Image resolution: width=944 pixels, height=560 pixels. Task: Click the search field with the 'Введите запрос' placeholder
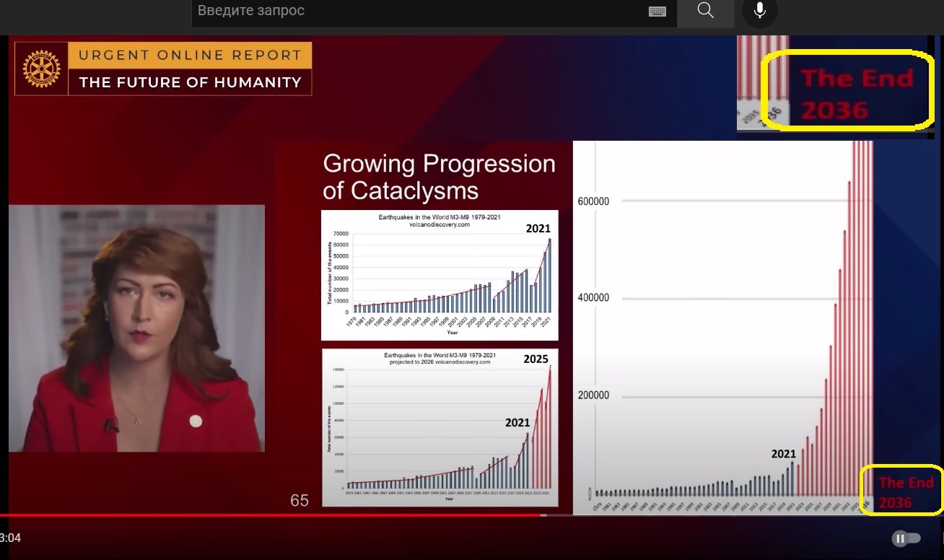[433, 11]
